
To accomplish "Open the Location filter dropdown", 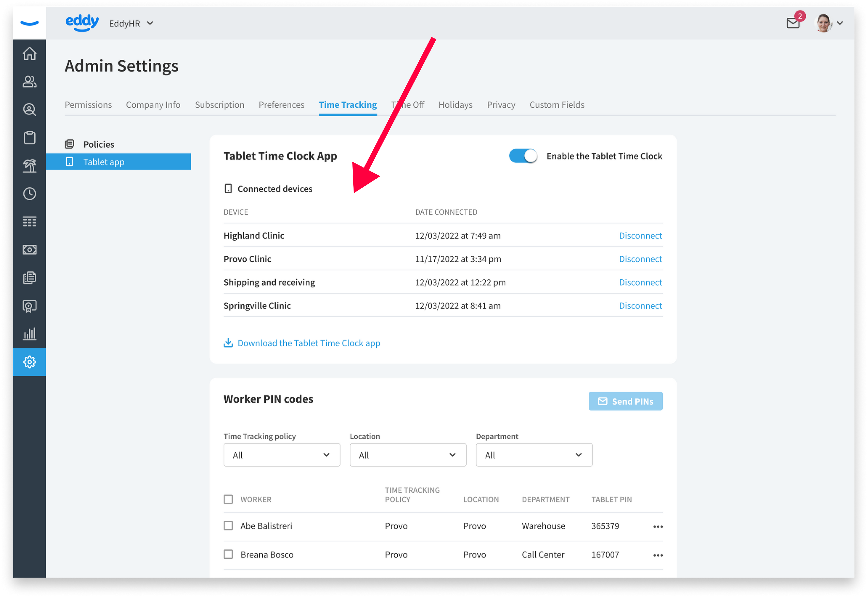I will (x=408, y=455).
